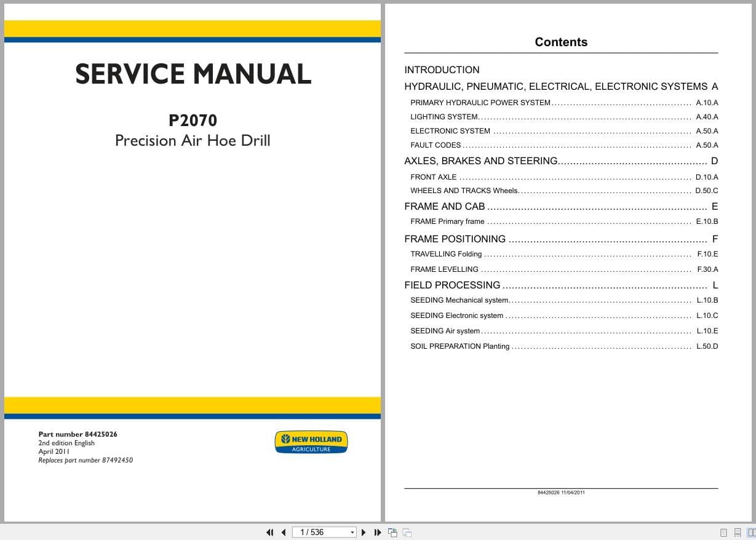Open the FRAME Primary frame entry
The width and height of the screenshot is (756, 540).
pyautogui.click(x=564, y=221)
